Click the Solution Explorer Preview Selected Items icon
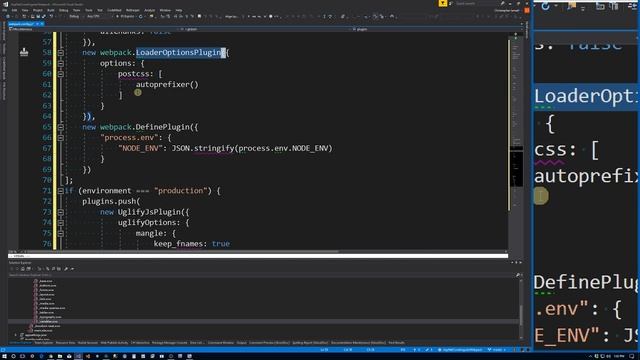The image size is (640, 360). 72,269
